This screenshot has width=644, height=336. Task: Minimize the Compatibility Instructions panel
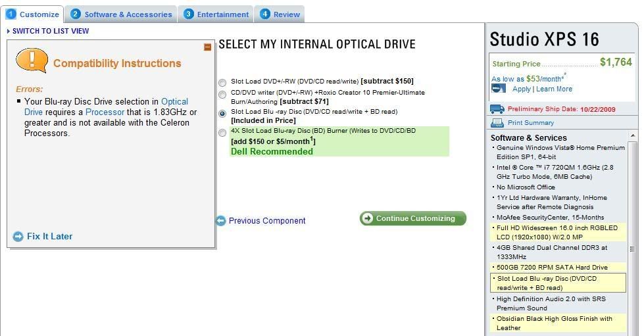click(x=207, y=47)
